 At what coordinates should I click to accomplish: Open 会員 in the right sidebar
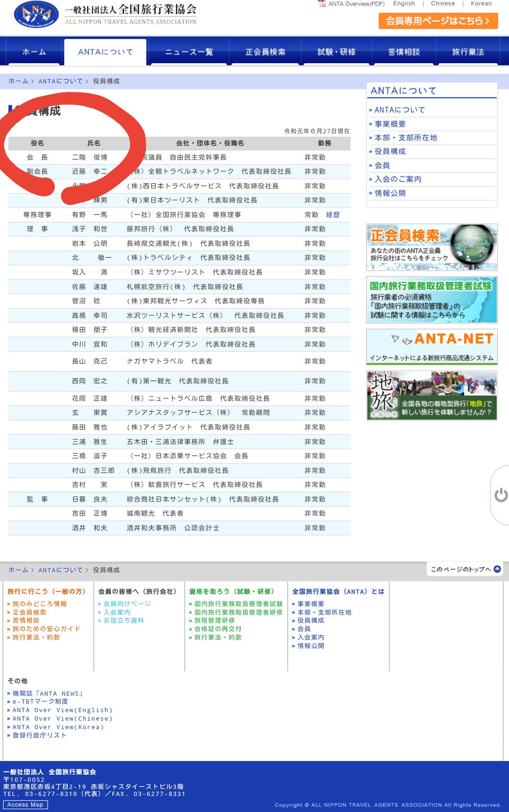point(382,165)
